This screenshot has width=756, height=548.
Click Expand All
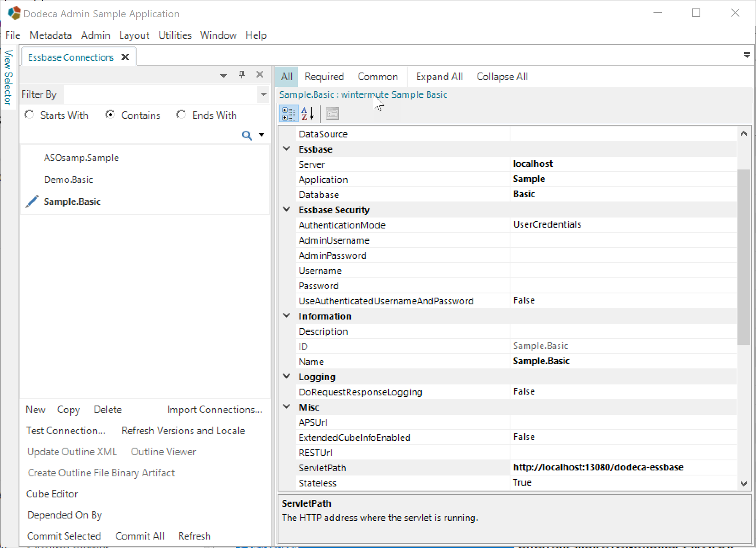pos(439,77)
